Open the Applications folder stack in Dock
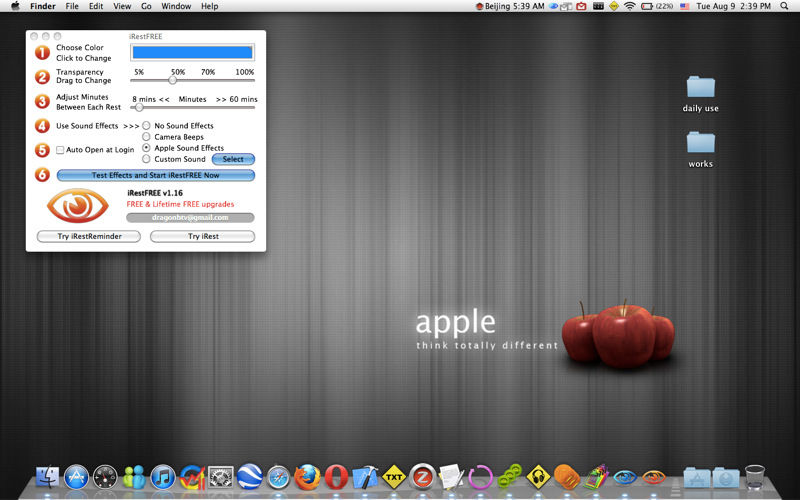 click(x=697, y=478)
